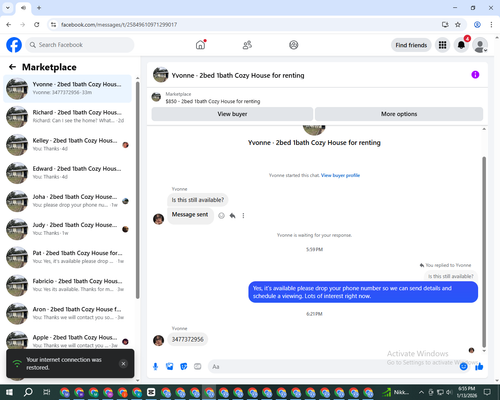Open the Windows Start menu
This screenshot has height=400, width=500.
(9, 392)
